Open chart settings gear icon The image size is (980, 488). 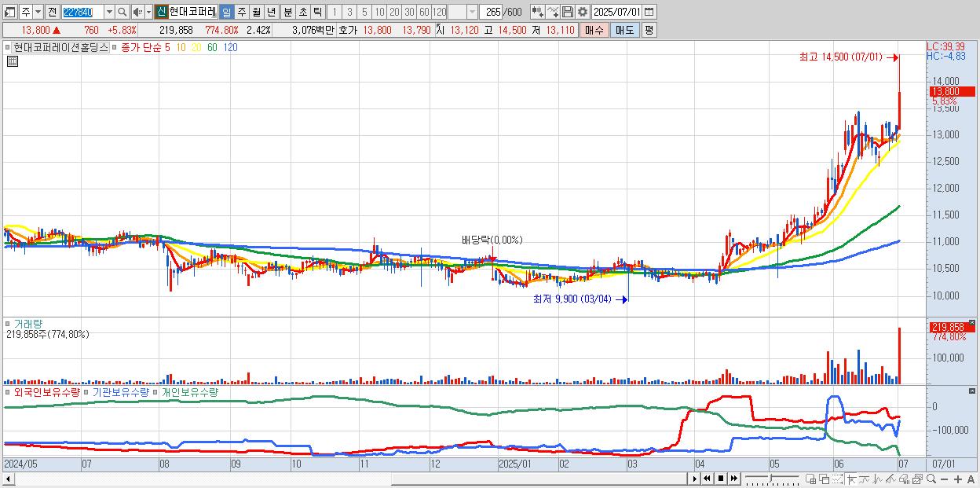(x=583, y=12)
